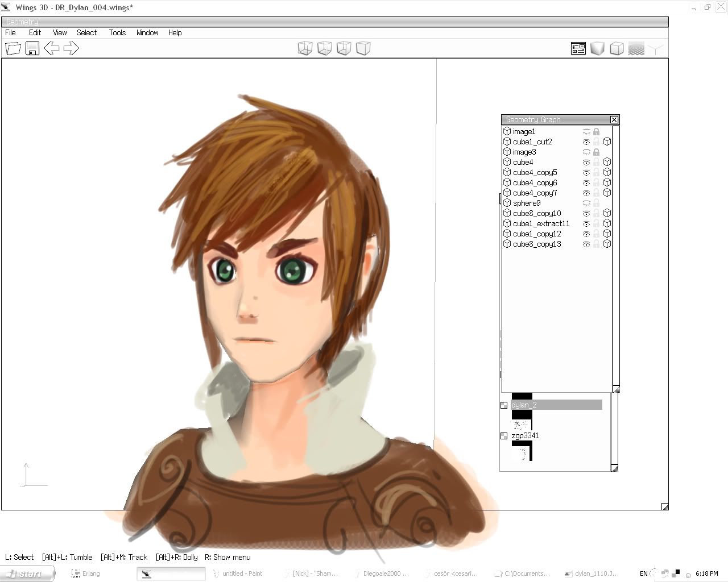This screenshot has height=582, width=728.
Task: Toggle wireframe cube icon for cube1_cut2
Action: (x=607, y=142)
